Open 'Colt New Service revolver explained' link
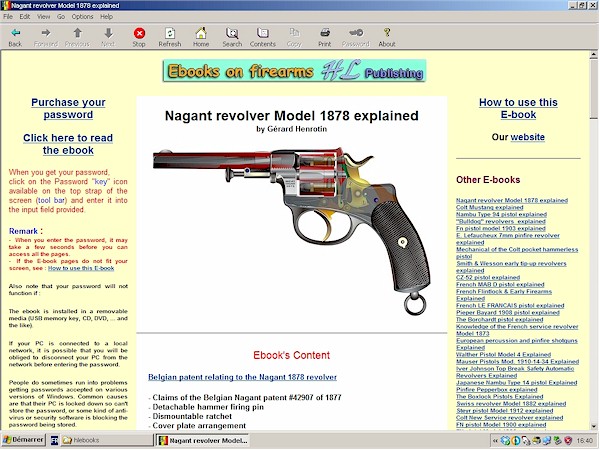The image size is (600, 450). tap(509, 418)
